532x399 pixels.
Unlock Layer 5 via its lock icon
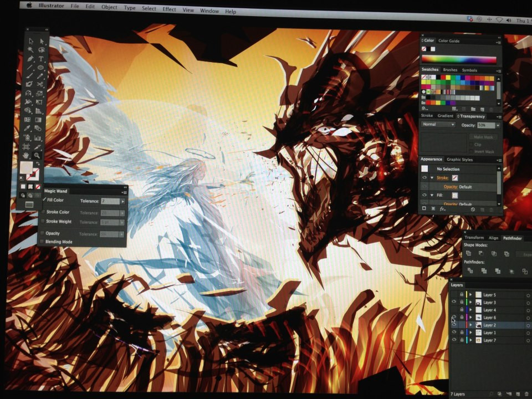click(x=462, y=294)
